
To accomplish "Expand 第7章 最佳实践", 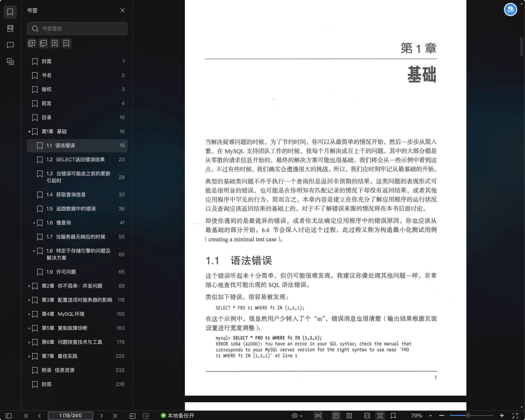I will click(x=29, y=356).
